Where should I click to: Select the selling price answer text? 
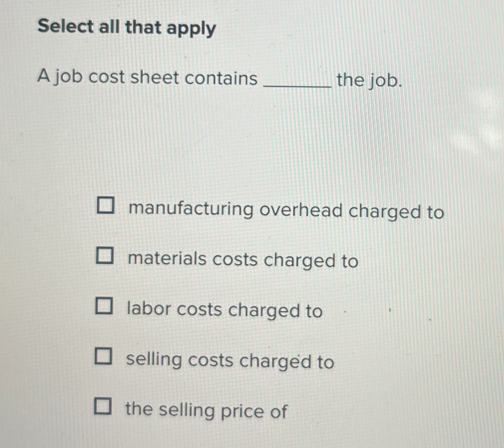click(x=206, y=410)
